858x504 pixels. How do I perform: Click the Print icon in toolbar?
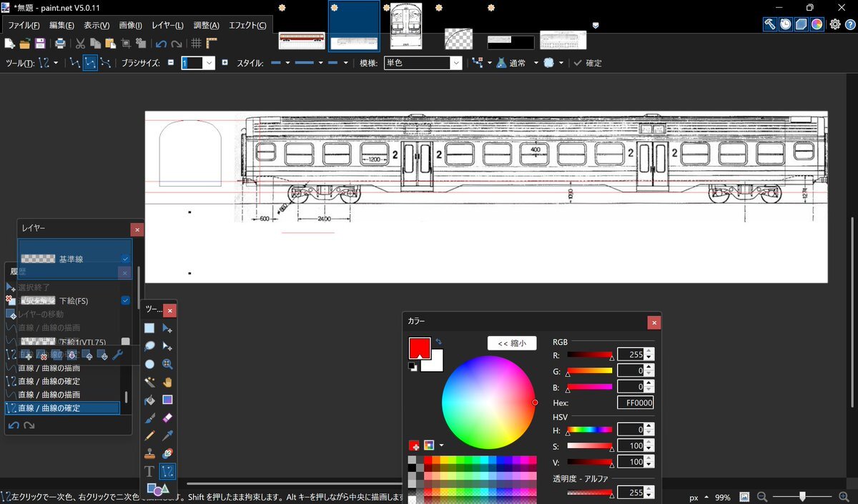coord(61,44)
